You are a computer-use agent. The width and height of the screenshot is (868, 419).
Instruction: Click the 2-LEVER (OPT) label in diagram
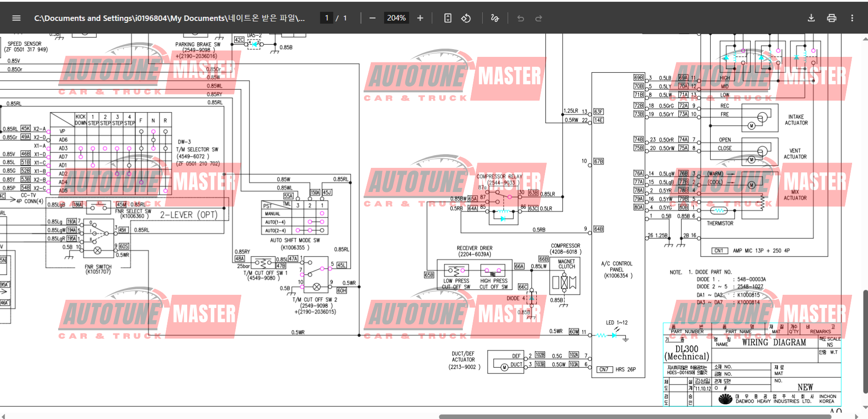point(189,215)
